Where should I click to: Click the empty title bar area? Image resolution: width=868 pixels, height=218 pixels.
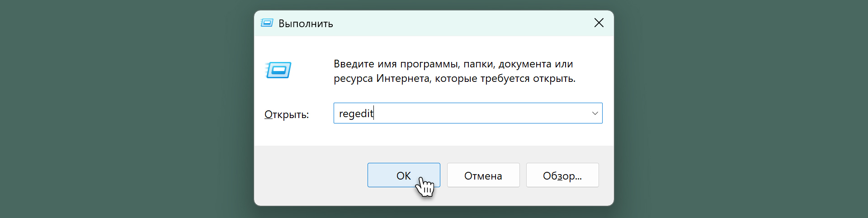click(452, 23)
